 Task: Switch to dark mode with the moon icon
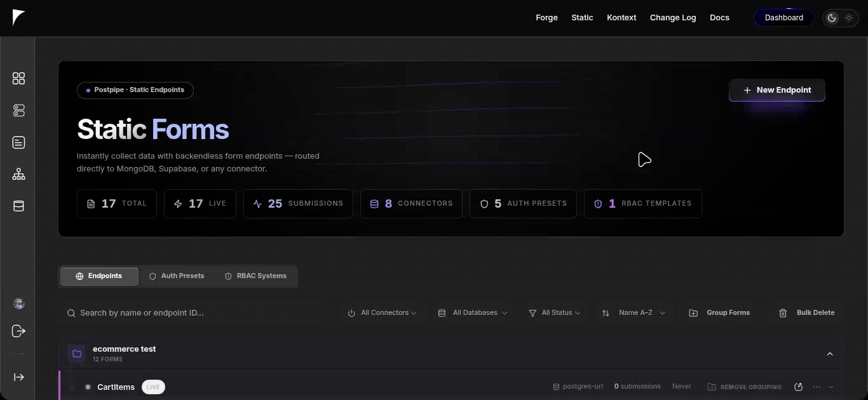pos(832,18)
